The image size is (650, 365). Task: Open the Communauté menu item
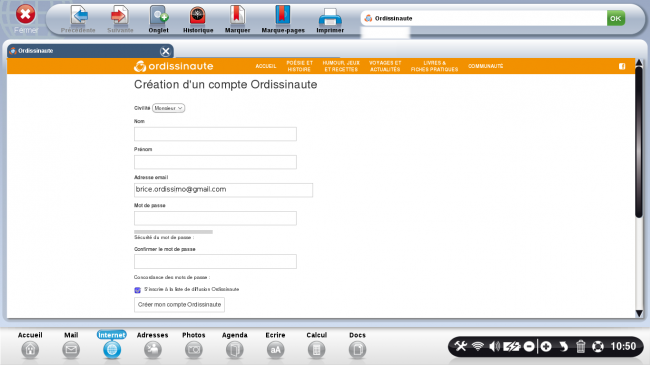[x=485, y=66]
